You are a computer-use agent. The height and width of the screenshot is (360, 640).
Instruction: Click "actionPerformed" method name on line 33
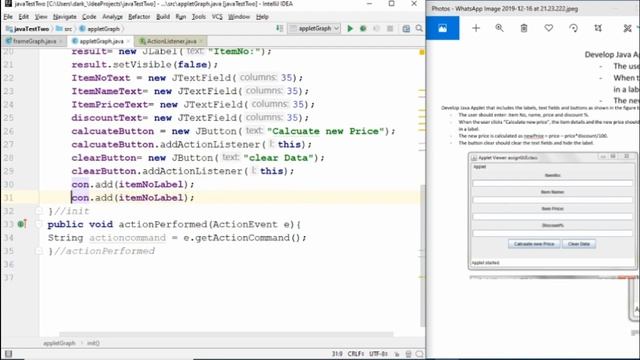point(163,224)
